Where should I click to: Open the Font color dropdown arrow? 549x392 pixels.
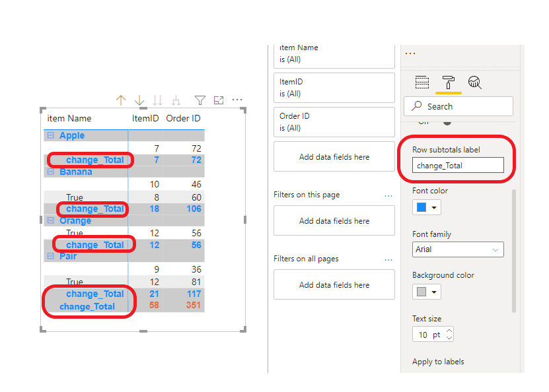point(434,208)
